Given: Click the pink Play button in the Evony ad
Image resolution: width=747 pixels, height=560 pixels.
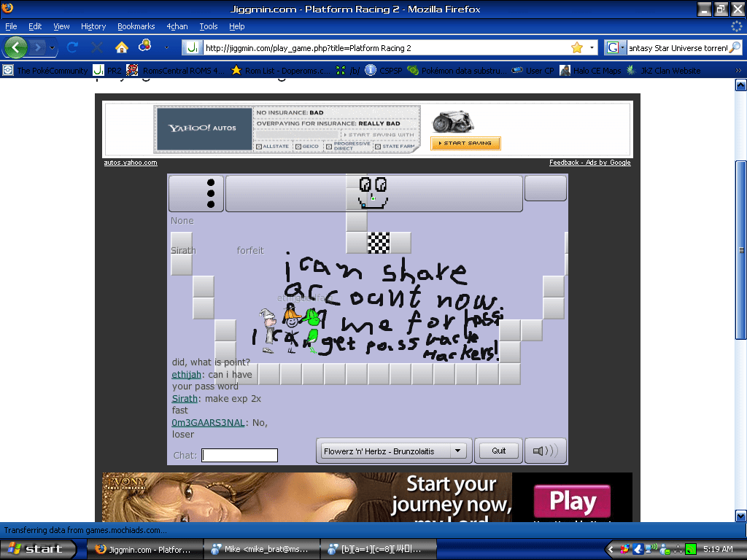Looking at the screenshot, I should click(572, 500).
